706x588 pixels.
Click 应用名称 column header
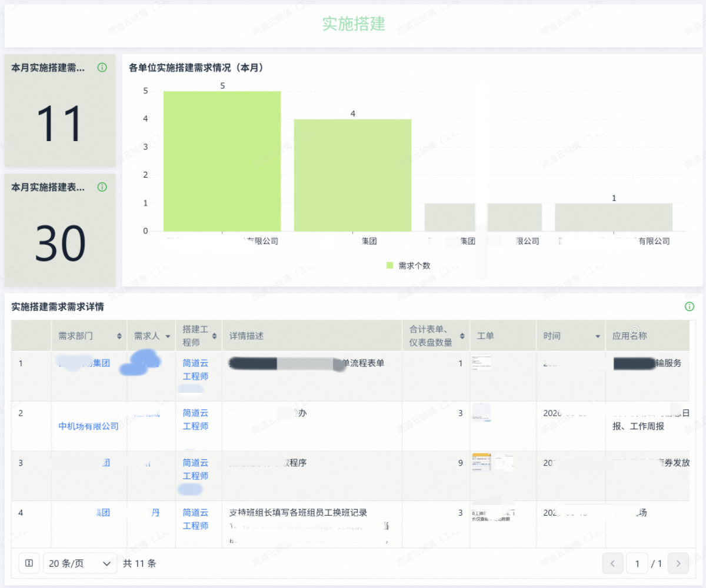coord(630,336)
